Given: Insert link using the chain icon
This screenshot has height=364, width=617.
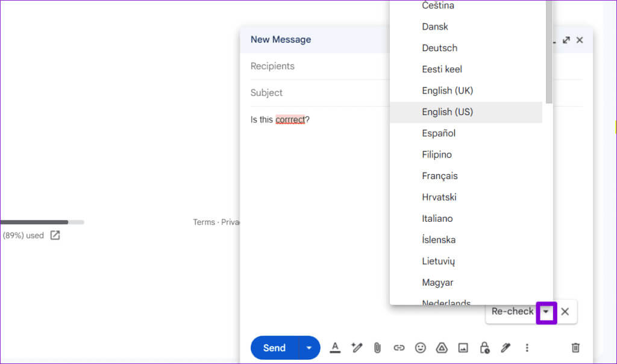Looking at the screenshot, I should coord(399,348).
